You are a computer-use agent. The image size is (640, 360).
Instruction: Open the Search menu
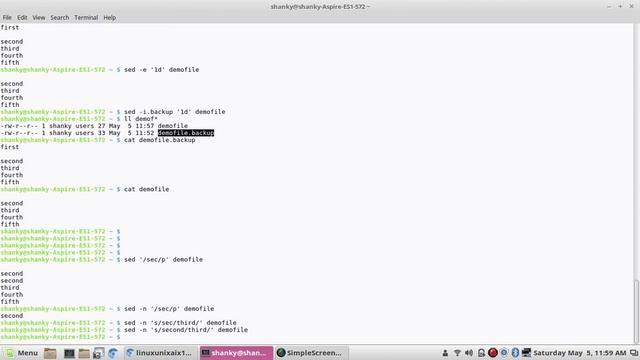click(x=60, y=18)
